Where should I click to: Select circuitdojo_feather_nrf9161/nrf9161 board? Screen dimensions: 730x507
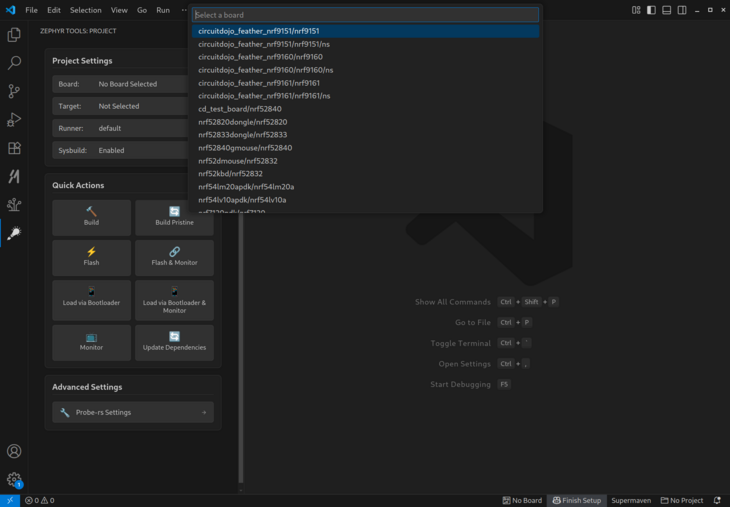coord(365,83)
